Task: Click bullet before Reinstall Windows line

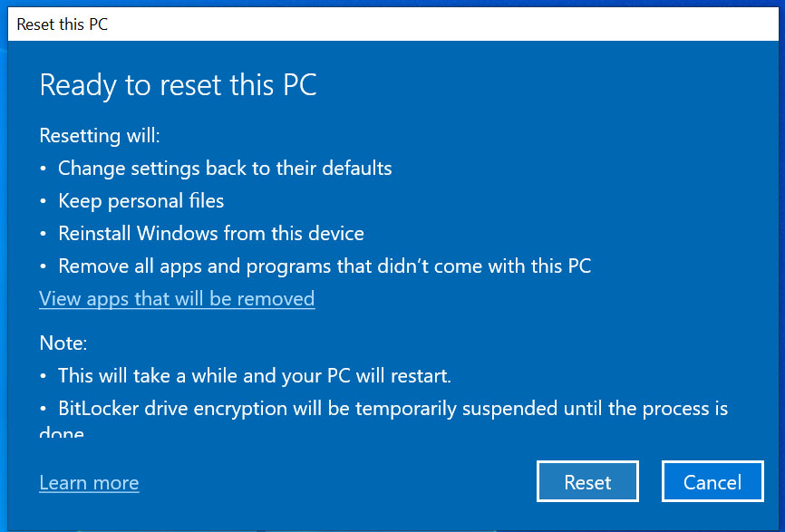Action: click(x=43, y=234)
